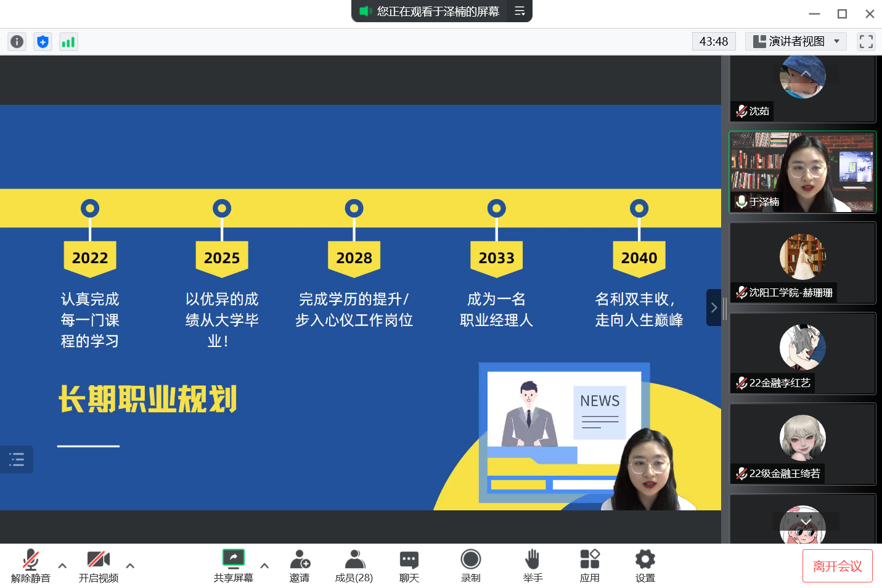Expand video options arrow

pos(130,565)
